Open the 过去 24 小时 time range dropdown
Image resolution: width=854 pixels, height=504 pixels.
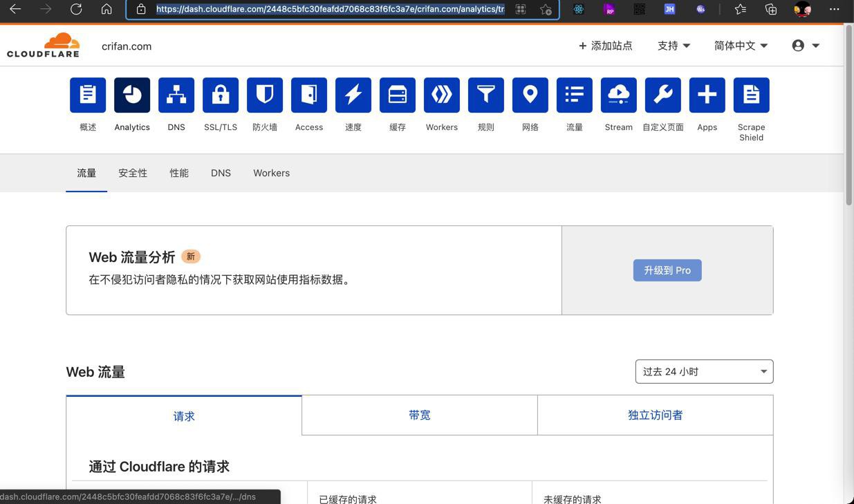(704, 371)
